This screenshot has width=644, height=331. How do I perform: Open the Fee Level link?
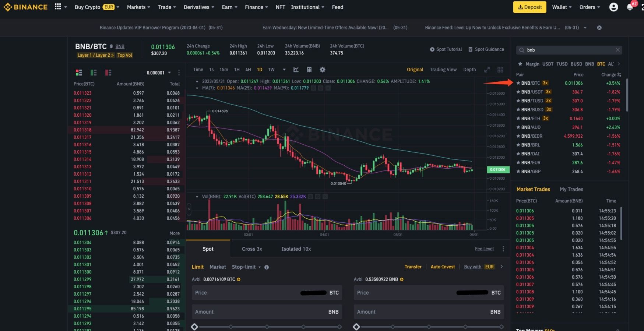pyautogui.click(x=484, y=249)
